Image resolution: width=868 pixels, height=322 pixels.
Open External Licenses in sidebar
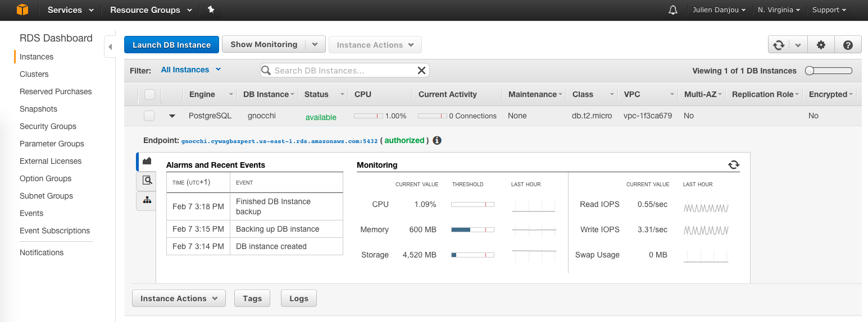pyautogui.click(x=51, y=161)
